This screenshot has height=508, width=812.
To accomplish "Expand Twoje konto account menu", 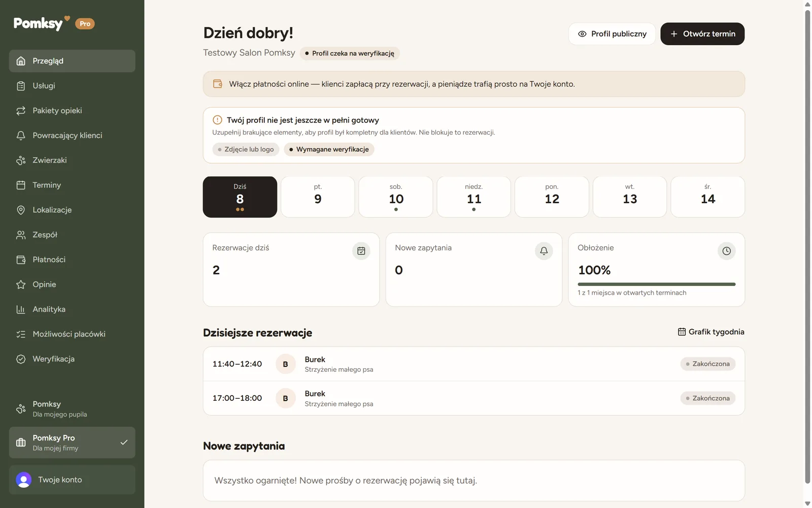I will (72, 480).
